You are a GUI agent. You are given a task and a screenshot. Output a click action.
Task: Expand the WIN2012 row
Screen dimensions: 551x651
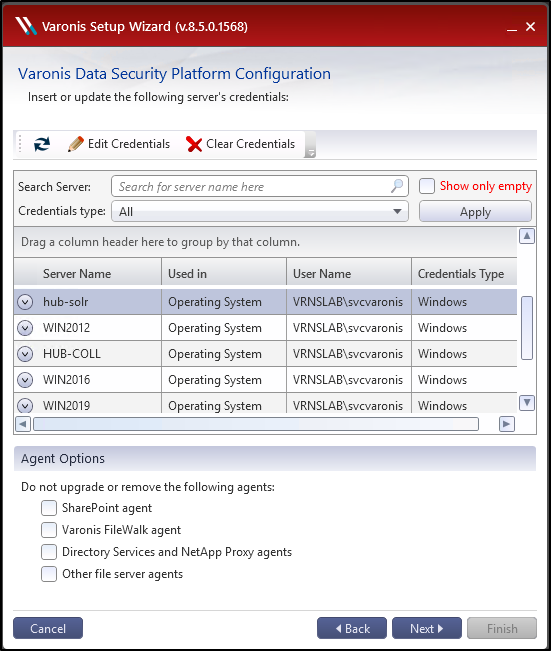pyautogui.click(x=25, y=328)
